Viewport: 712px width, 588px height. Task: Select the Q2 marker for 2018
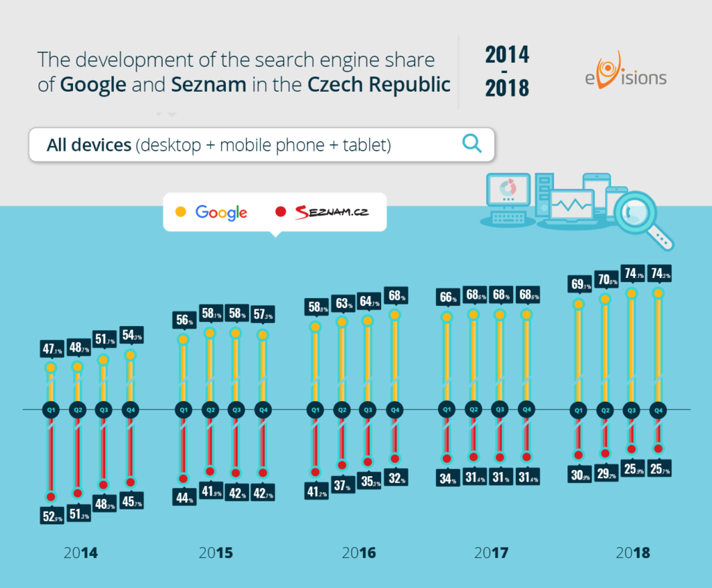606,410
